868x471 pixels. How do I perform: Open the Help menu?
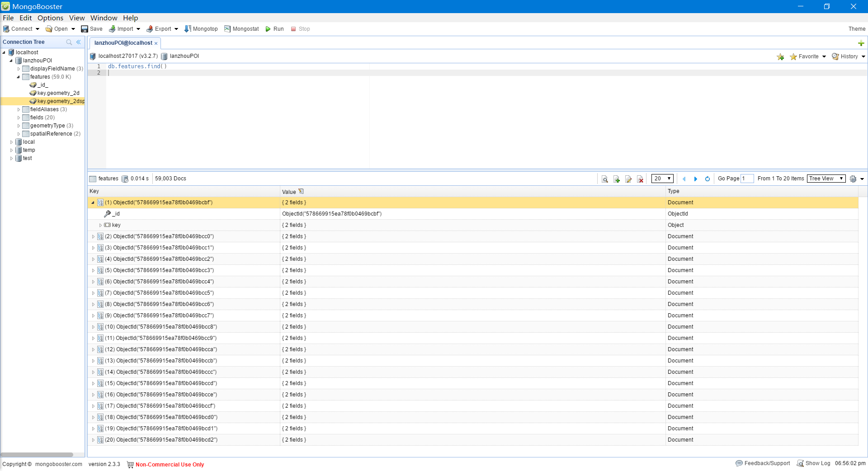tap(131, 18)
